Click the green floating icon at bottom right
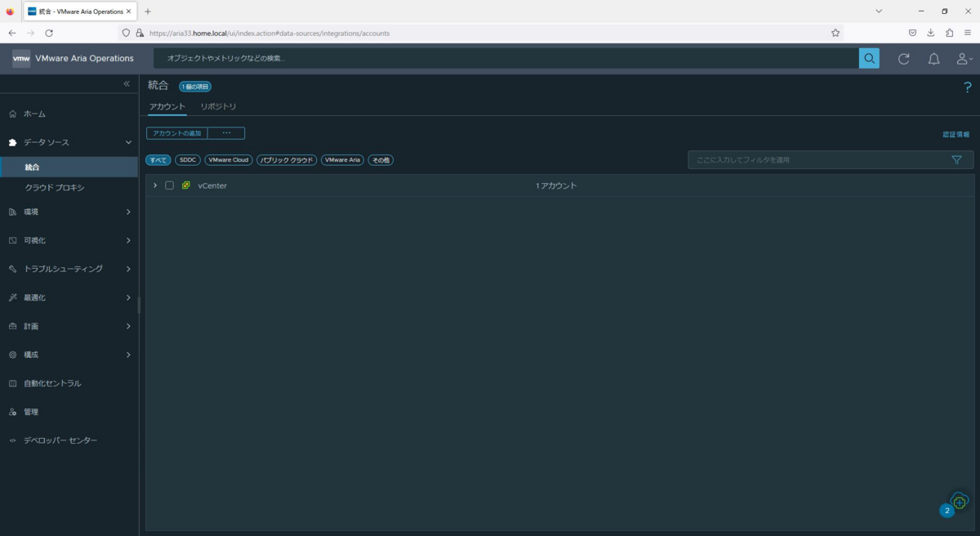 coord(960,502)
